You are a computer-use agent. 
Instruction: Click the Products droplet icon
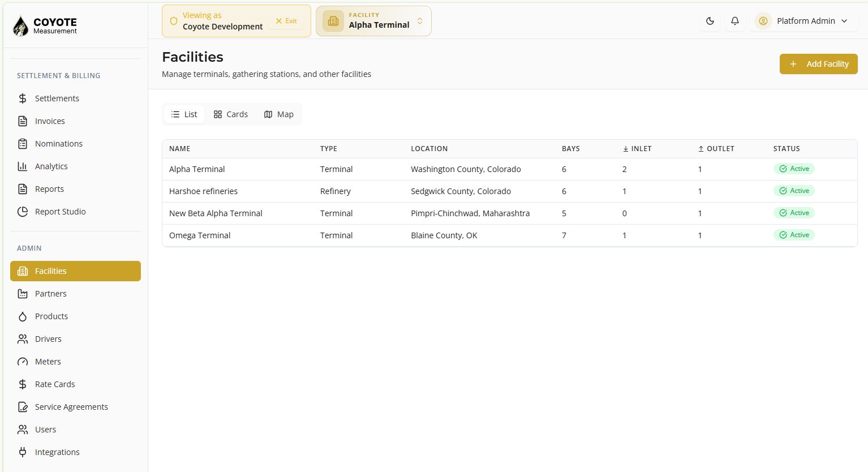click(23, 316)
